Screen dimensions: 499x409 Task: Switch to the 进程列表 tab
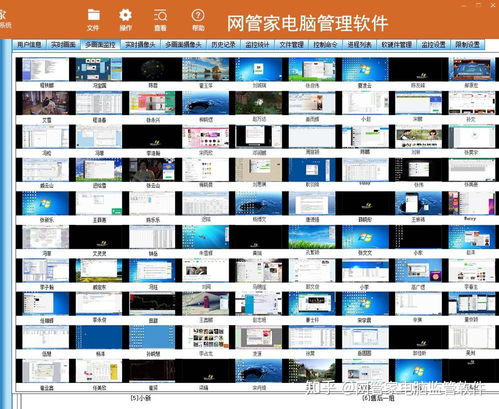[x=359, y=44]
